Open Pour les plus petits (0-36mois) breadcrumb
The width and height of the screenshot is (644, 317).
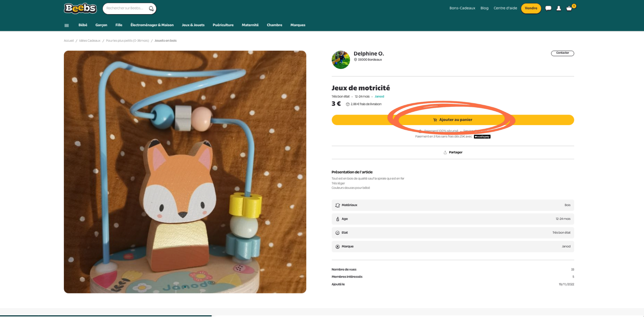click(127, 41)
